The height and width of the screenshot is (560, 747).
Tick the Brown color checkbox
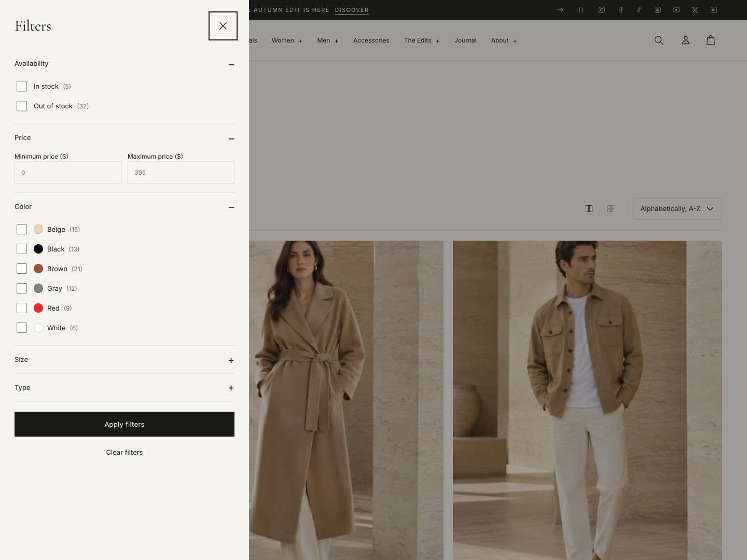pyautogui.click(x=22, y=269)
